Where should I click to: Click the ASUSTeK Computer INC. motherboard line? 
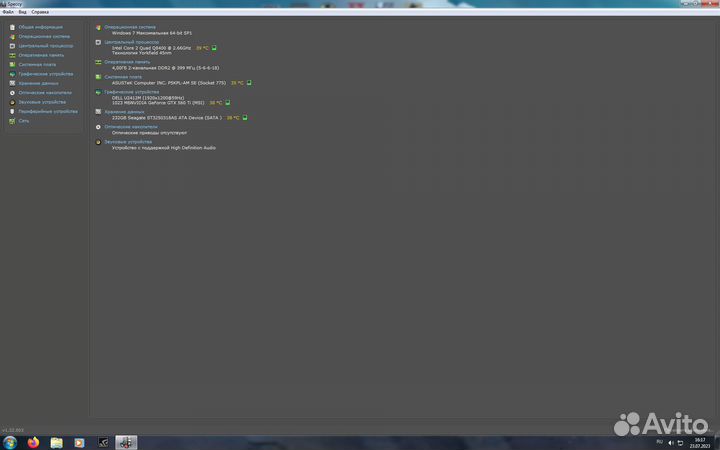pos(169,83)
